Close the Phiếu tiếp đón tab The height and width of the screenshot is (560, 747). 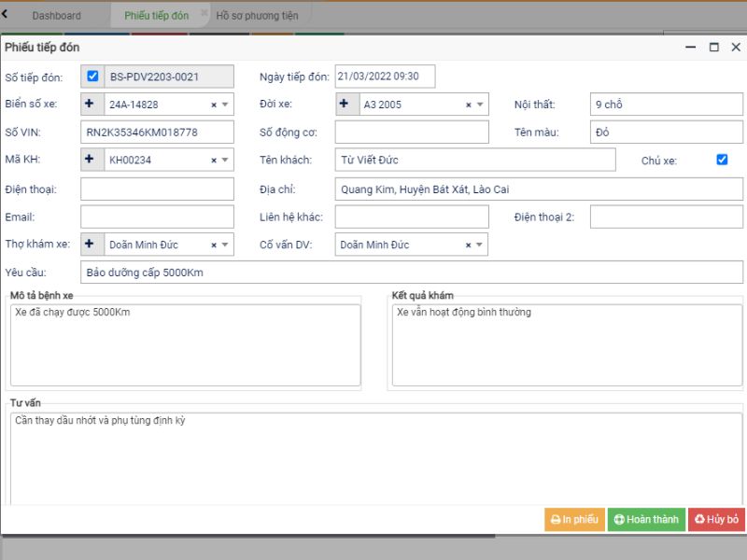coord(204,13)
